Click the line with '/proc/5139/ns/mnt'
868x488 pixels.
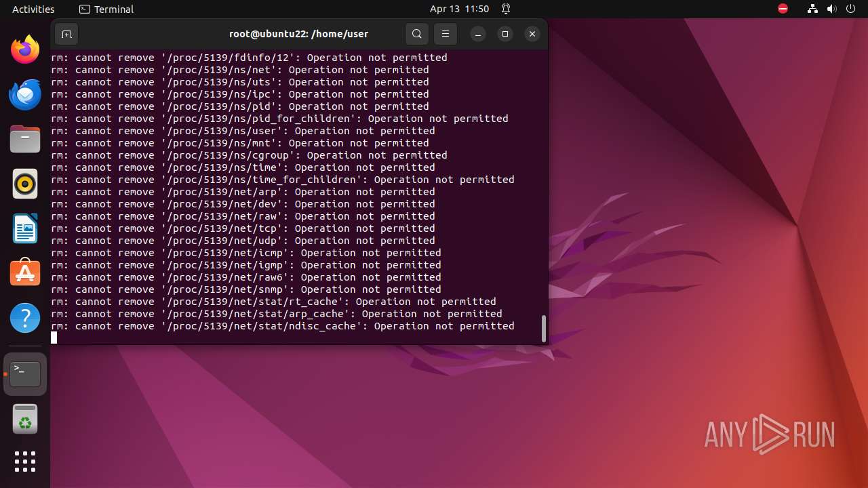[240, 143]
